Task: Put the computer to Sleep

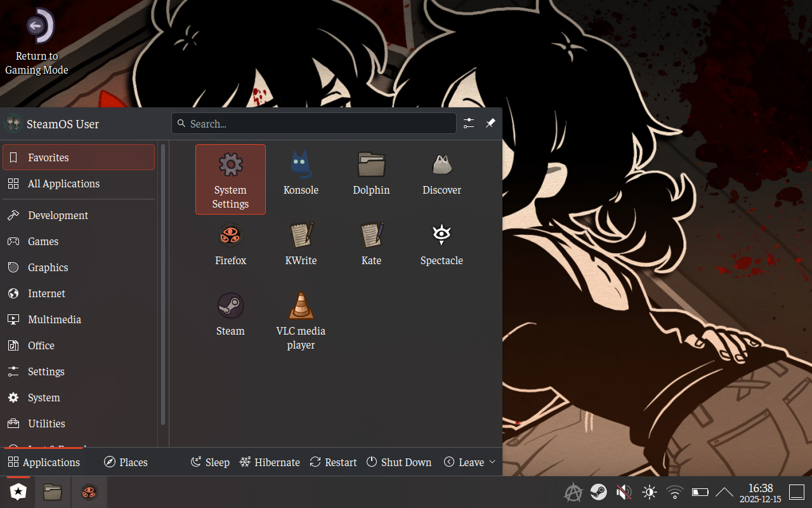Action: (x=210, y=462)
